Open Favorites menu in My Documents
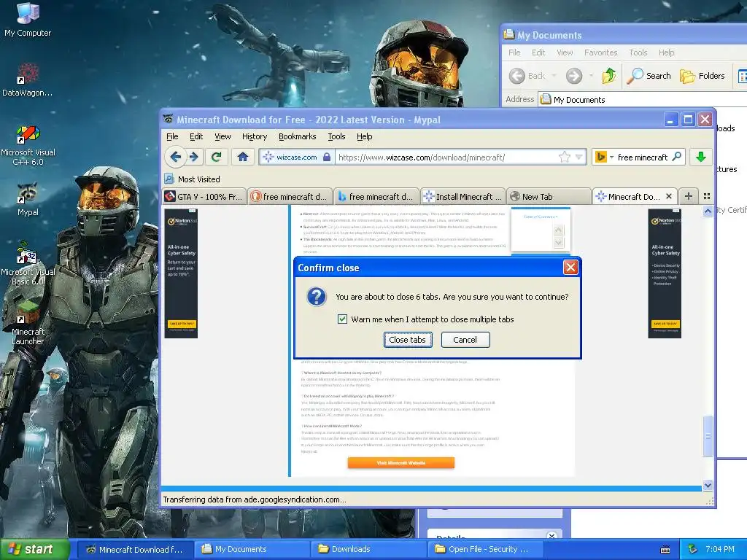The width and height of the screenshot is (747, 560). (600, 52)
